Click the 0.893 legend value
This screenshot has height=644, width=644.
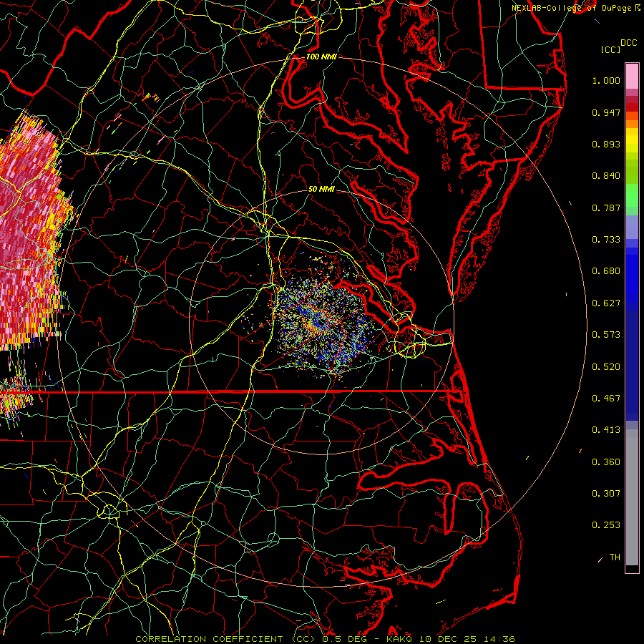tap(606, 144)
